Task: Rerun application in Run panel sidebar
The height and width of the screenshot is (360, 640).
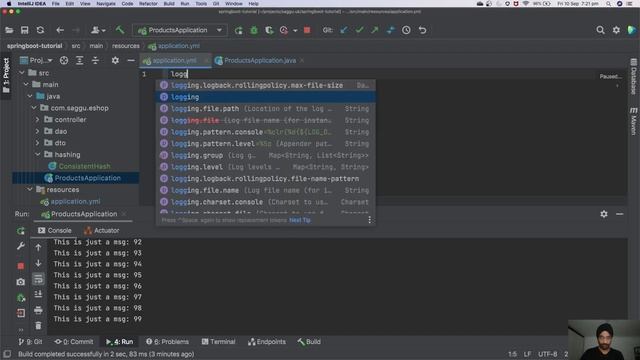Action: (21, 231)
